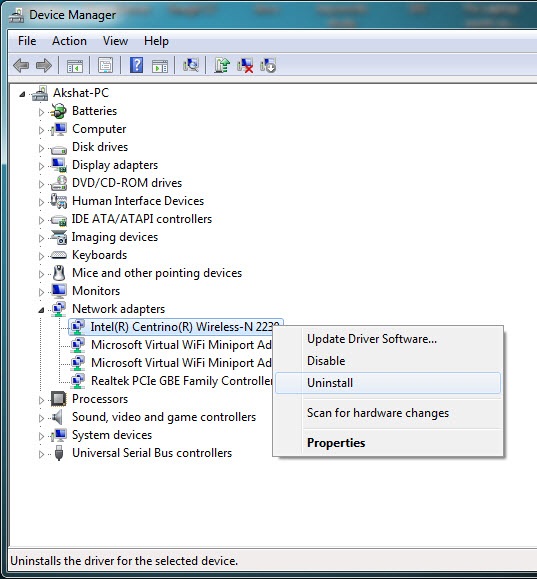
Task: Click the Keyboards category icon
Action: [59, 255]
